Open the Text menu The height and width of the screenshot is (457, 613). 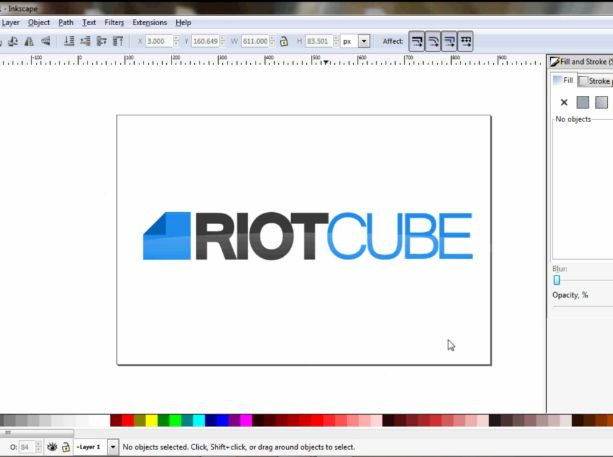(89, 23)
